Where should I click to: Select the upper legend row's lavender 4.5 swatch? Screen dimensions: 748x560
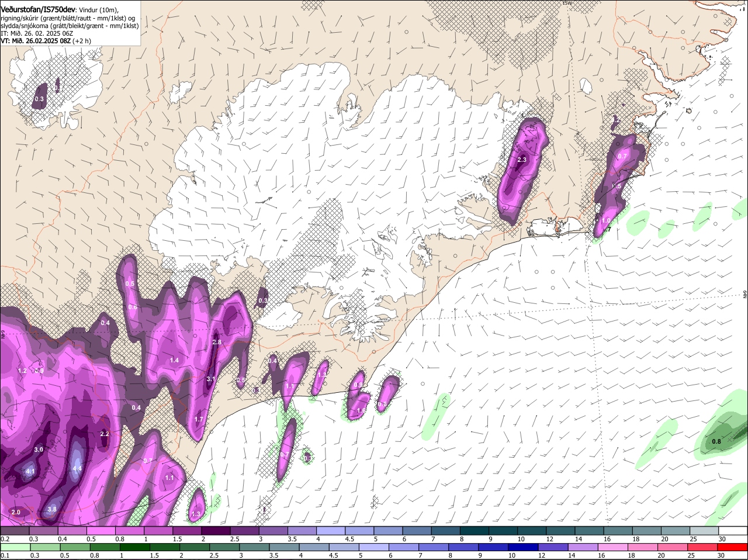359,531
